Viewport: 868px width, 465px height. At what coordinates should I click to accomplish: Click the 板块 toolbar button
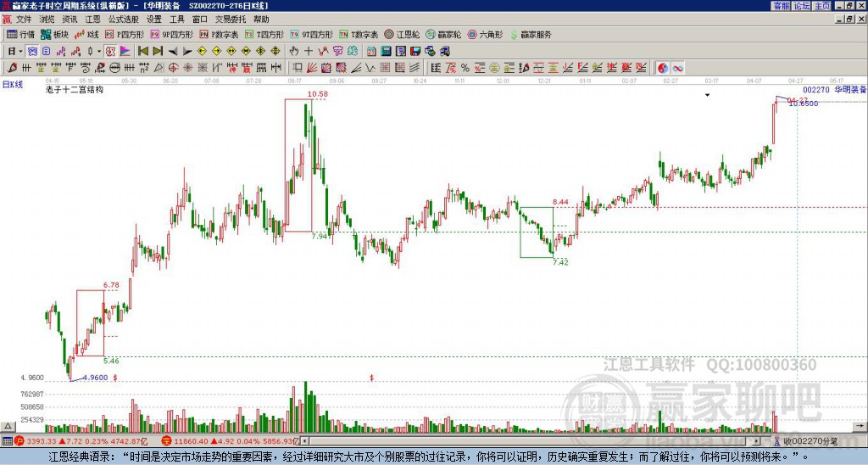pyautogui.click(x=54, y=34)
